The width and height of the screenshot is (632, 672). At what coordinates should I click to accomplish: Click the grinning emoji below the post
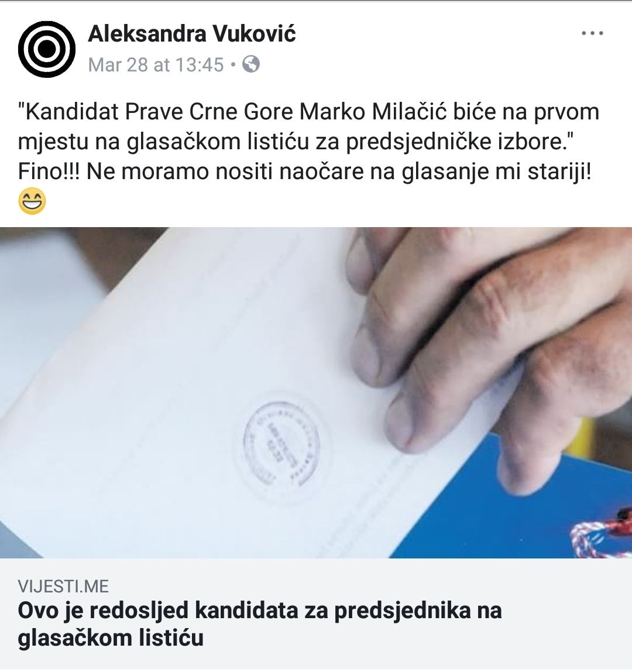pyautogui.click(x=32, y=201)
